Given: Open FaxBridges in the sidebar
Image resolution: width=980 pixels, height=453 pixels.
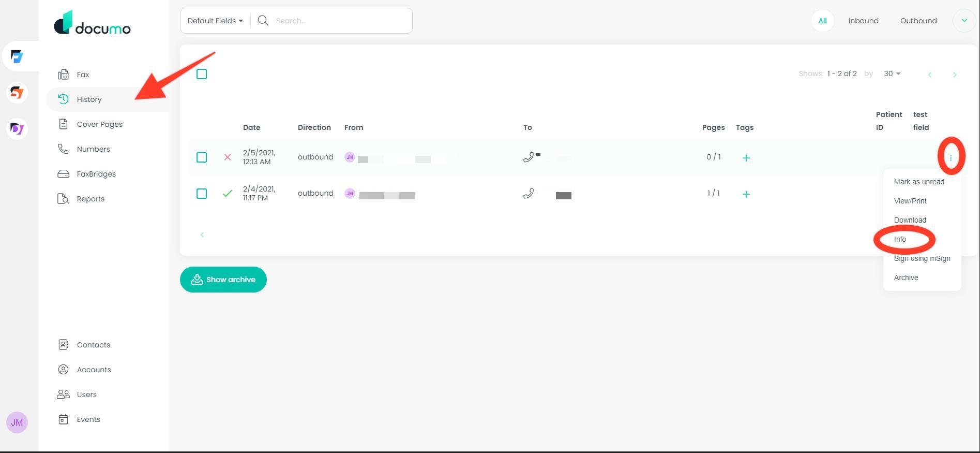Looking at the screenshot, I should click(x=96, y=174).
